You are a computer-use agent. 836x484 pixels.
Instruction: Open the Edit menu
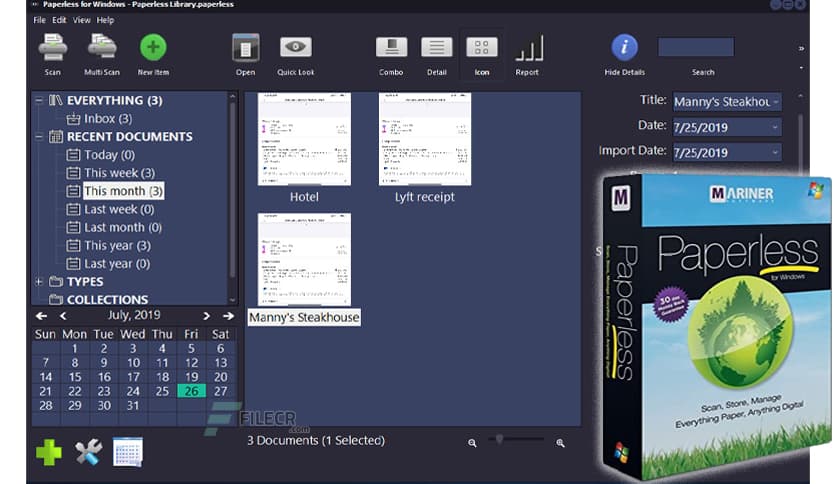coord(59,20)
